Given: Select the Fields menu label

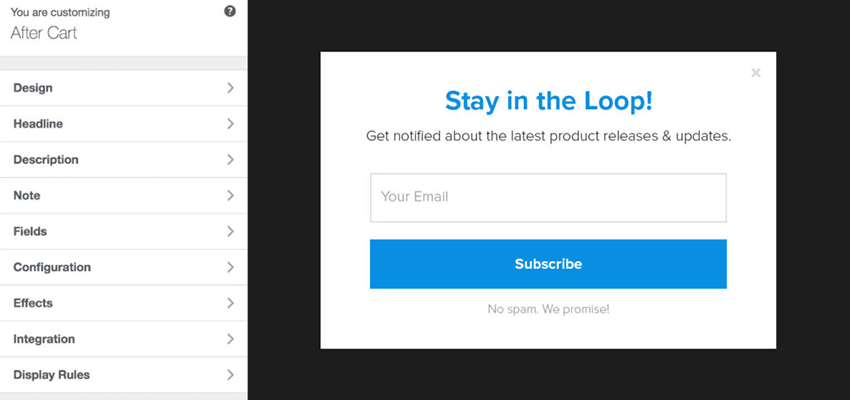Looking at the screenshot, I should [30, 231].
